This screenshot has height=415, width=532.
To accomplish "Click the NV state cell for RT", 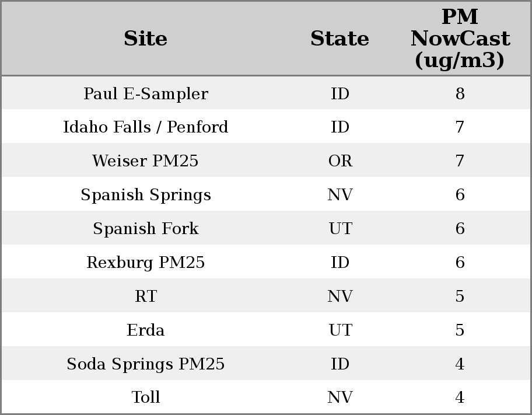I will click(x=340, y=297).
